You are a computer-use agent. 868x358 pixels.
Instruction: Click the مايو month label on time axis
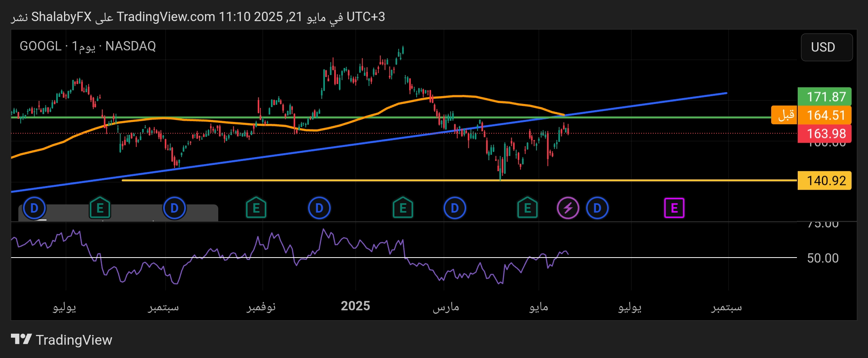click(x=539, y=307)
